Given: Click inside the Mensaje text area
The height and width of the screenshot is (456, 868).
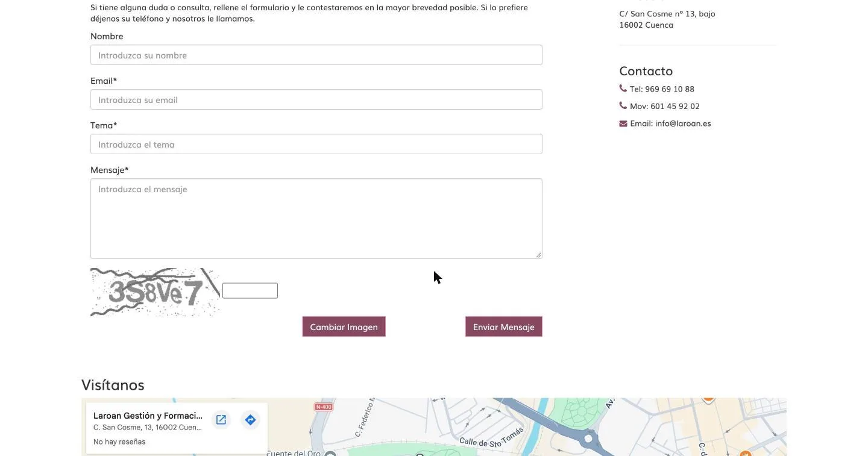Looking at the screenshot, I should 316,219.
